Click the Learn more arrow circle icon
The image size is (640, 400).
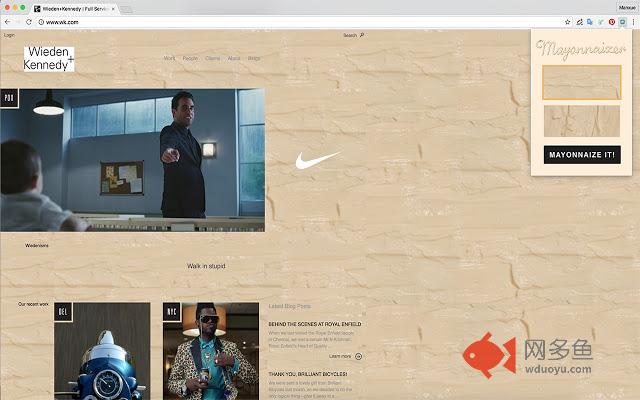(358, 356)
